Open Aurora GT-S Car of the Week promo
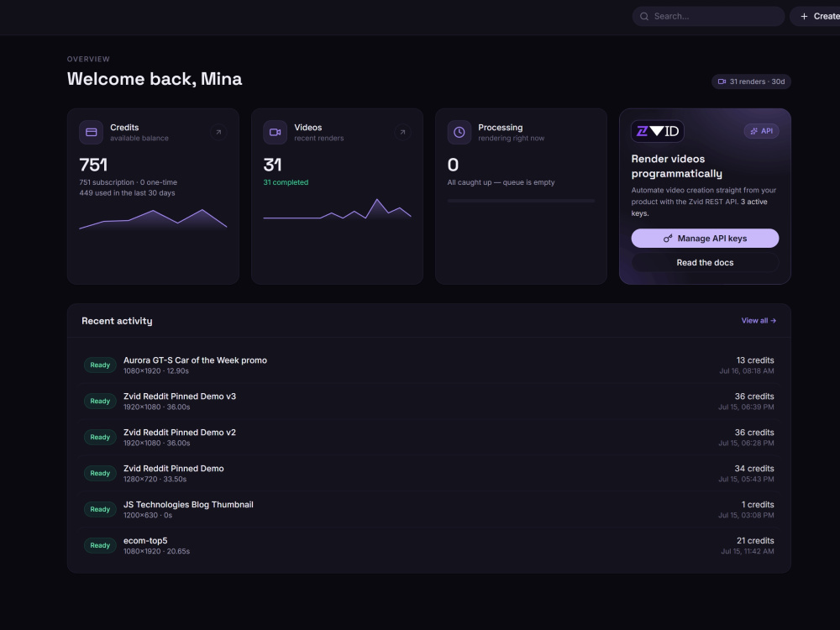840x630 pixels. pyautogui.click(x=428, y=365)
